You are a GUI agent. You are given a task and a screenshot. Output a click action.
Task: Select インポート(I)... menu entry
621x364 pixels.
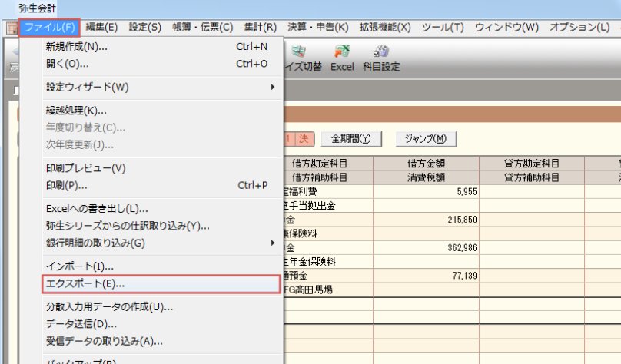click(x=162, y=266)
